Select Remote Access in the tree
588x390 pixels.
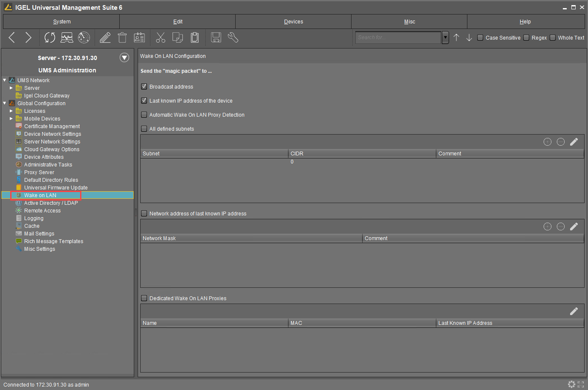(42, 211)
